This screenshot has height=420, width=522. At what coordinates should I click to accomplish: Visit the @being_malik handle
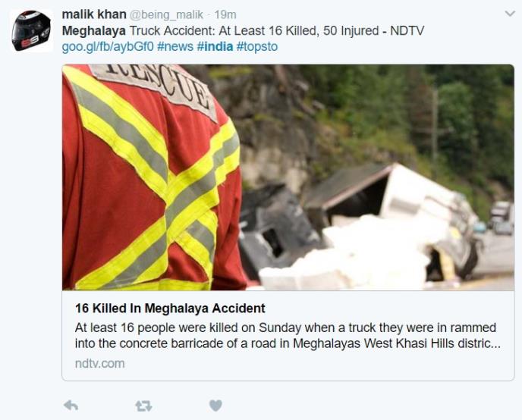click(166, 14)
